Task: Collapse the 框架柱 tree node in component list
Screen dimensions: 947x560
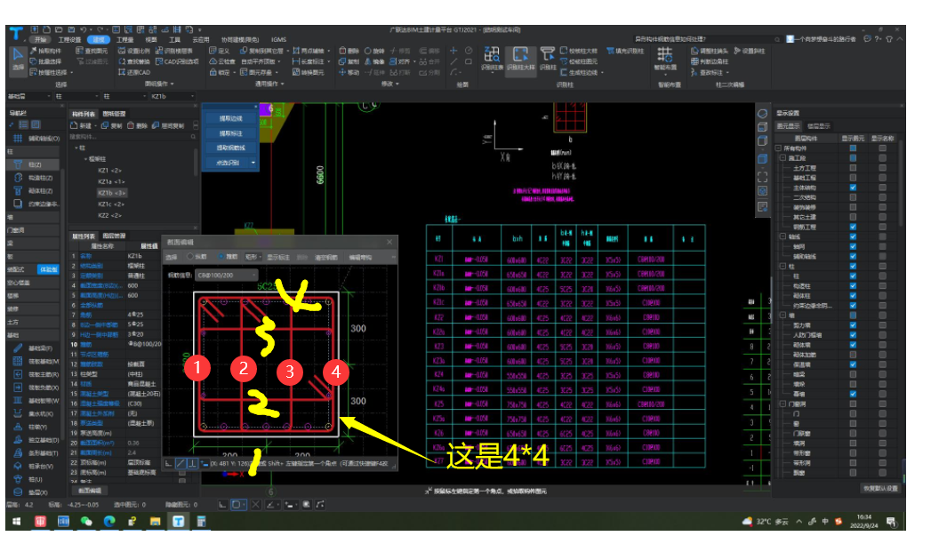Action: click(85, 159)
